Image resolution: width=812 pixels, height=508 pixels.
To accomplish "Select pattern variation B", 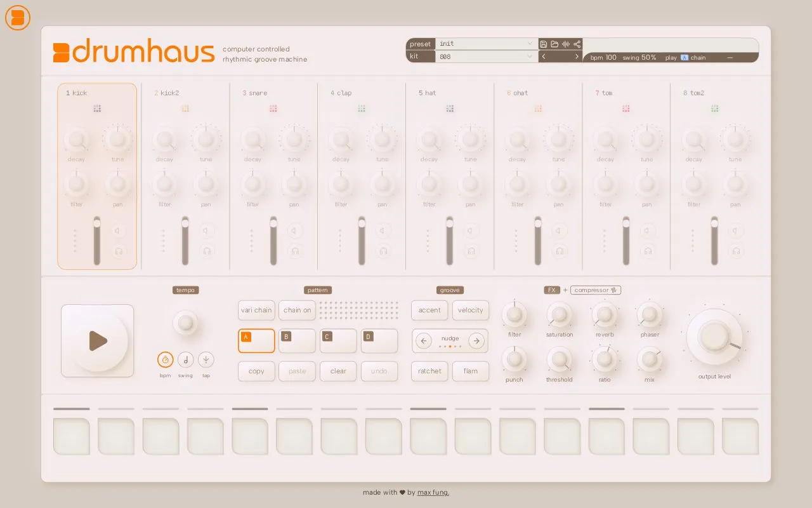I will (x=297, y=341).
